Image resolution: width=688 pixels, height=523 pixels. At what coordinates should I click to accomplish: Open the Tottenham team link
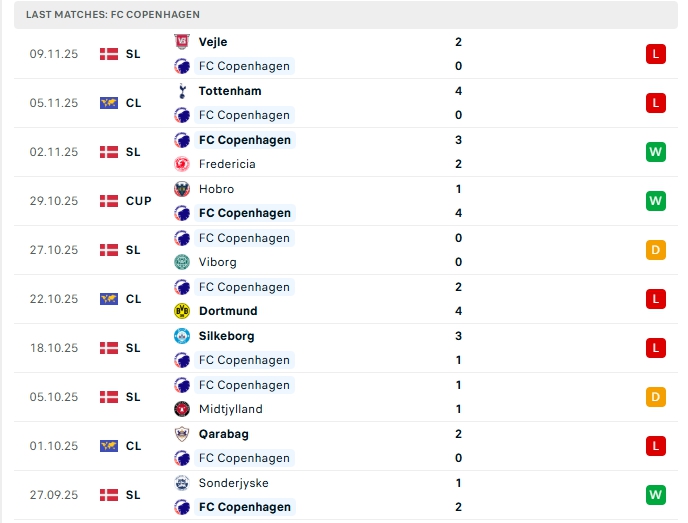point(230,91)
